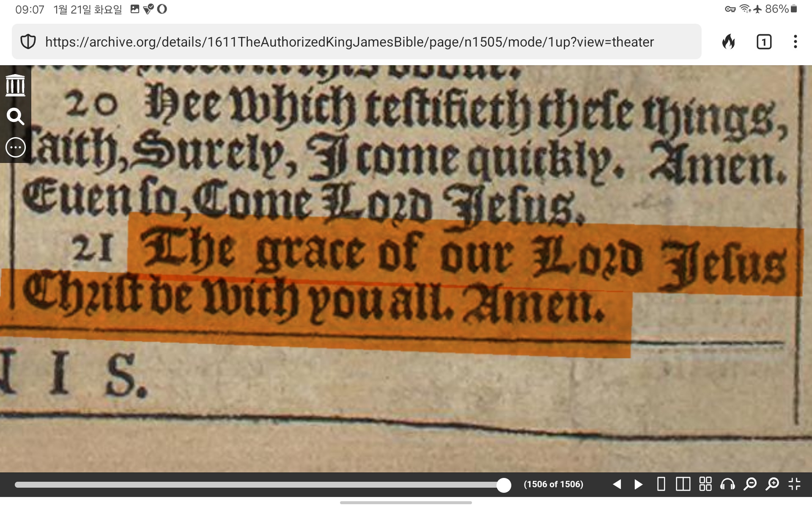The image size is (812, 508).
Task: Flip to the next page (right arrow)
Action: click(639, 484)
